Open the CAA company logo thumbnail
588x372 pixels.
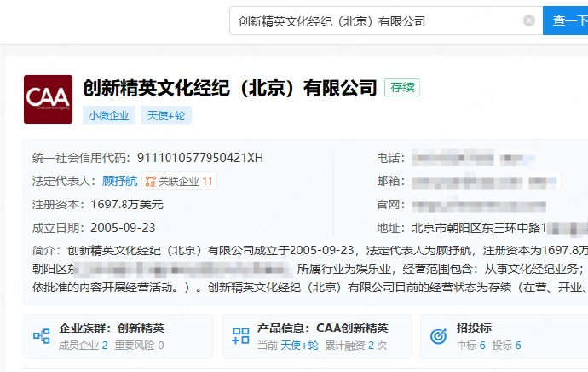[x=48, y=99]
